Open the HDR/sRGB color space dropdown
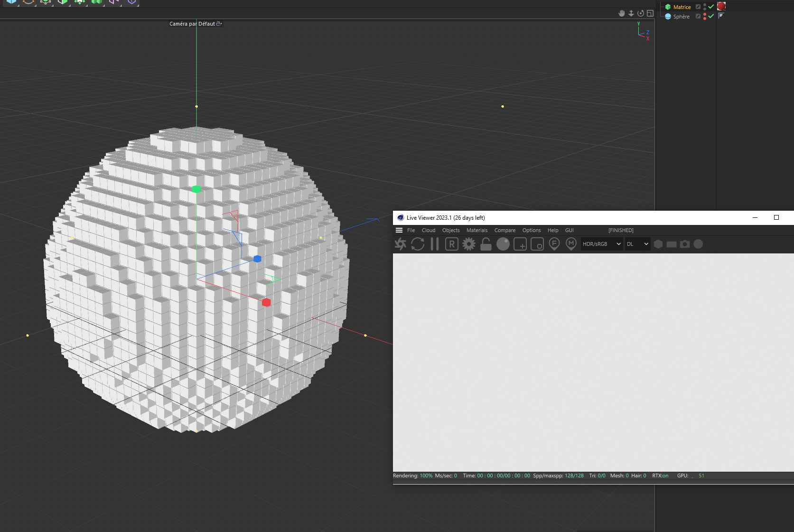The height and width of the screenshot is (532, 794). pos(602,244)
